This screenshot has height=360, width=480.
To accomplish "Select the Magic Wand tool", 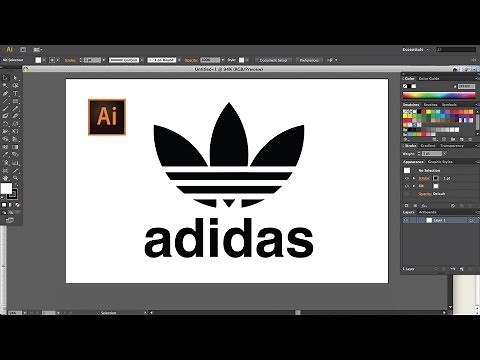I will pos(5,86).
